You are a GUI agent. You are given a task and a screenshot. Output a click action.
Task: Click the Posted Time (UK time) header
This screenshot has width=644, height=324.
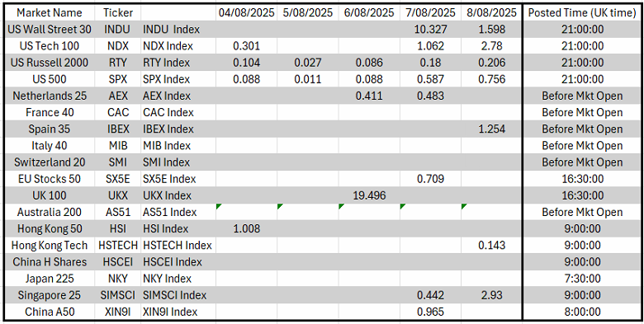pyautogui.click(x=582, y=12)
